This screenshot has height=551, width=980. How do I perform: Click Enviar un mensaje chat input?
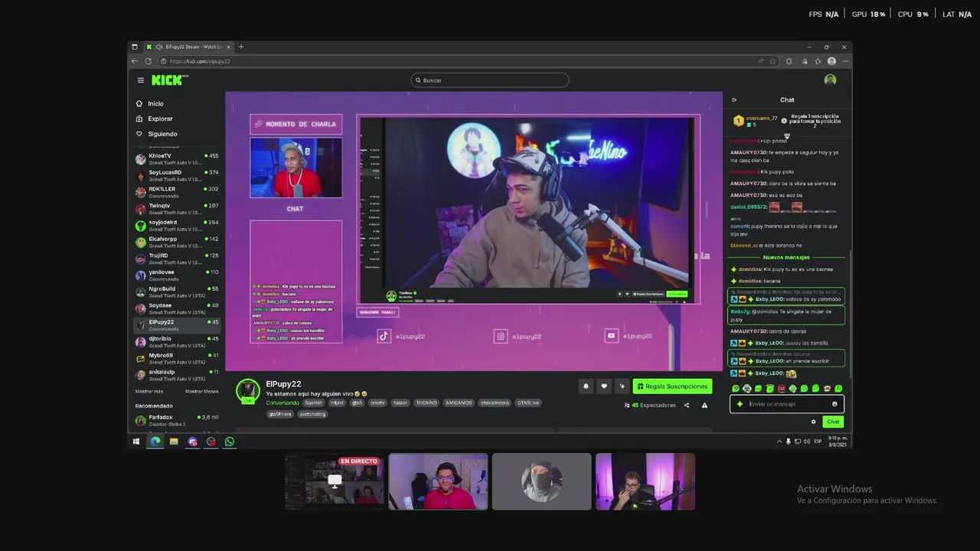click(x=786, y=404)
